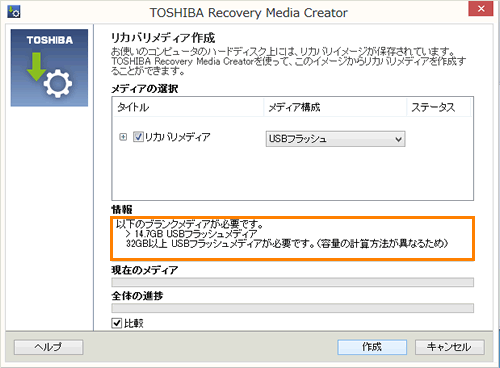
Task: Click the 現在のメディア progress bar
Action: (x=292, y=282)
